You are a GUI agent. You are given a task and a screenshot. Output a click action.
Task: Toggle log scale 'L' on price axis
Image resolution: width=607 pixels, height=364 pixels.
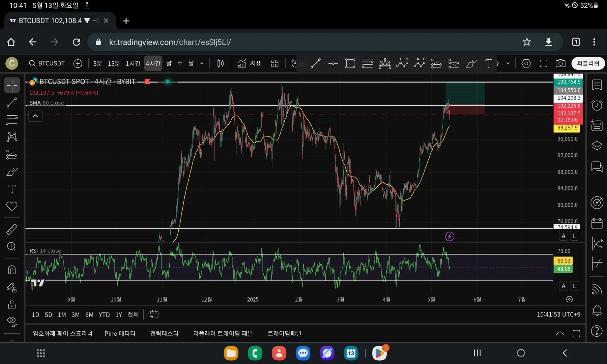click(x=574, y=236)
